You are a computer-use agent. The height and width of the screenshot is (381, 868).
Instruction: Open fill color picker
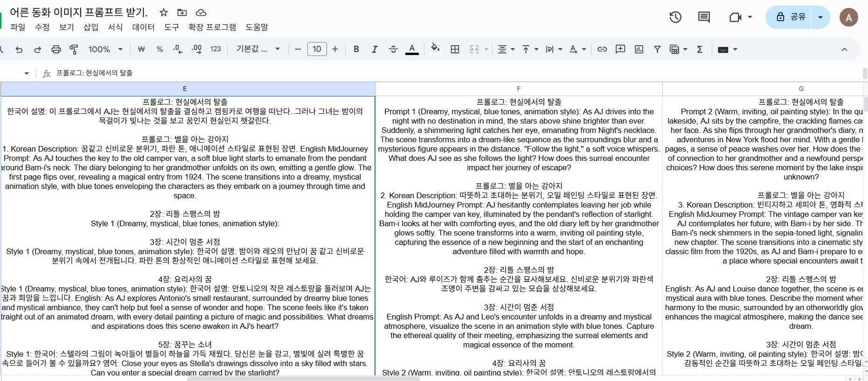click(435, 49)
